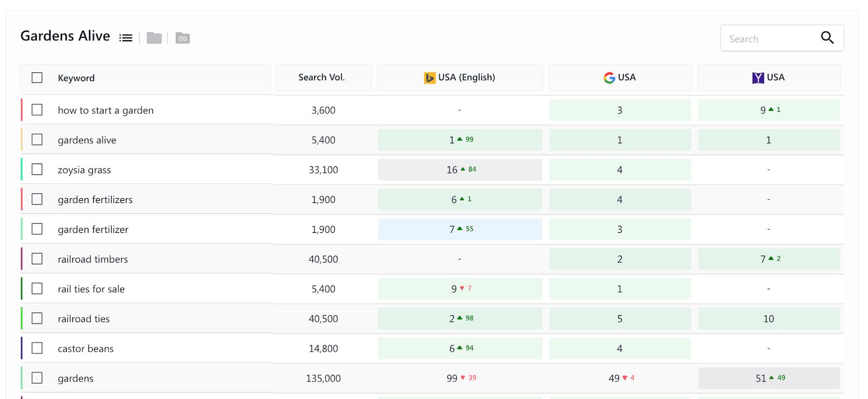Click Google rank 2 cell for railroad timbers
Image resolution: width=868 pixels, height=399 pixels.
(620, 259)
